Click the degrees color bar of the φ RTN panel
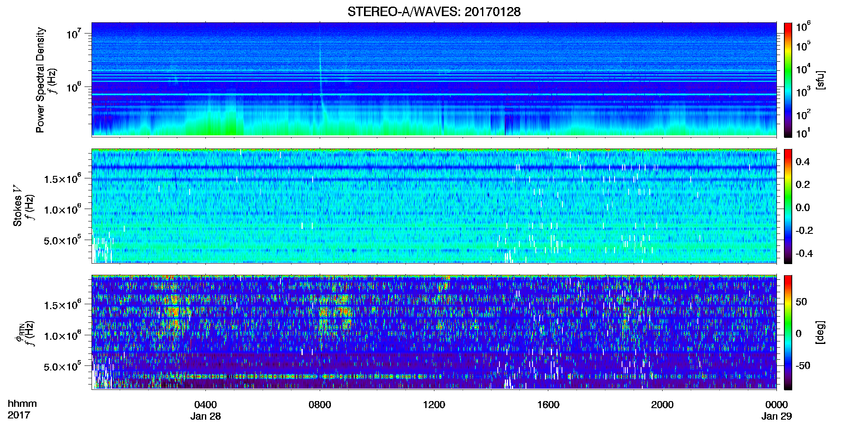The width and height of the screenshot is (868, 447). coord(788,332)
